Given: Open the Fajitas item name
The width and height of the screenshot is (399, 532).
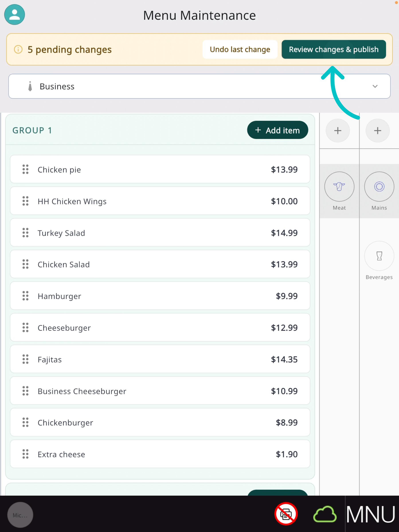Looking at the screenshot, I should [50, 360].
